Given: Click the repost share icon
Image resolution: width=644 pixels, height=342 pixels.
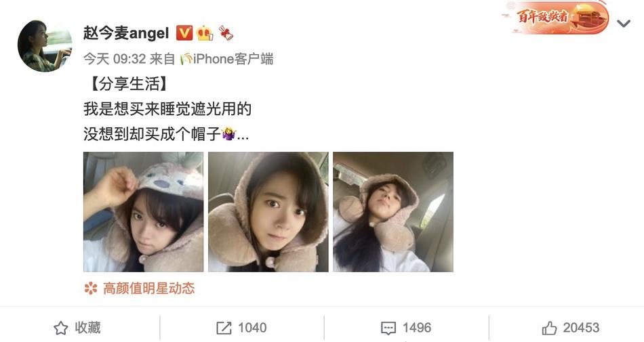Looking at the screenshot, I should (224, 328).
